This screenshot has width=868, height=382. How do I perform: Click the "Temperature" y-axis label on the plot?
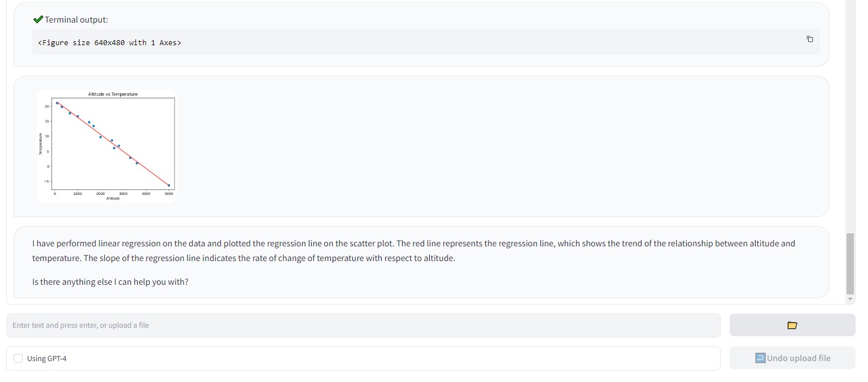coord(41,144)
